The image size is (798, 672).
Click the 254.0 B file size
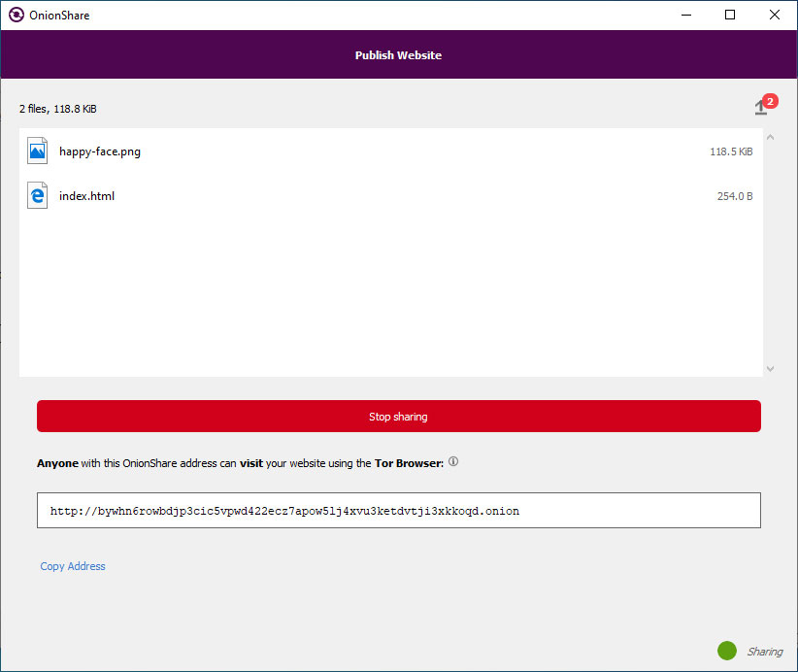click(x=734, y=196)
